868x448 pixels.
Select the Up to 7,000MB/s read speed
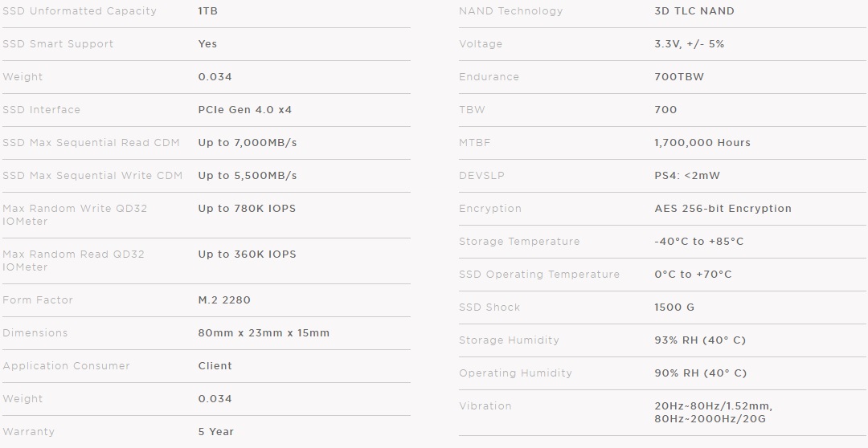(248, 143)
